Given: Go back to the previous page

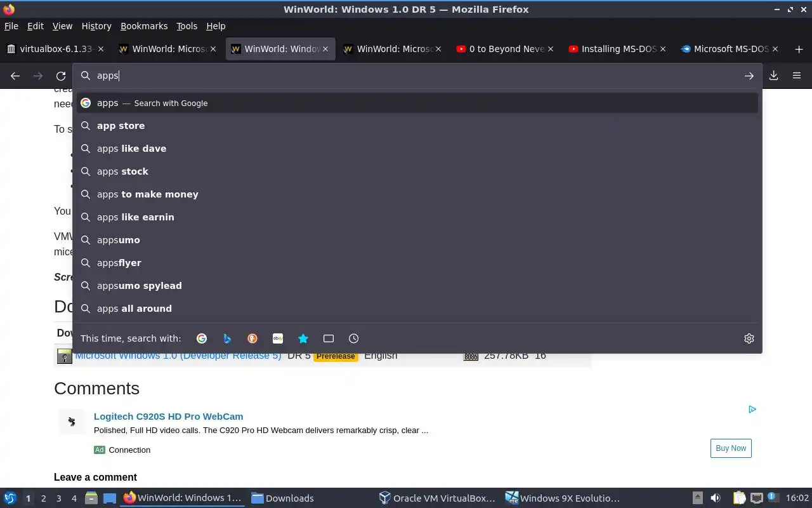Looking at the screenshot, I should [x=15, y=76].
